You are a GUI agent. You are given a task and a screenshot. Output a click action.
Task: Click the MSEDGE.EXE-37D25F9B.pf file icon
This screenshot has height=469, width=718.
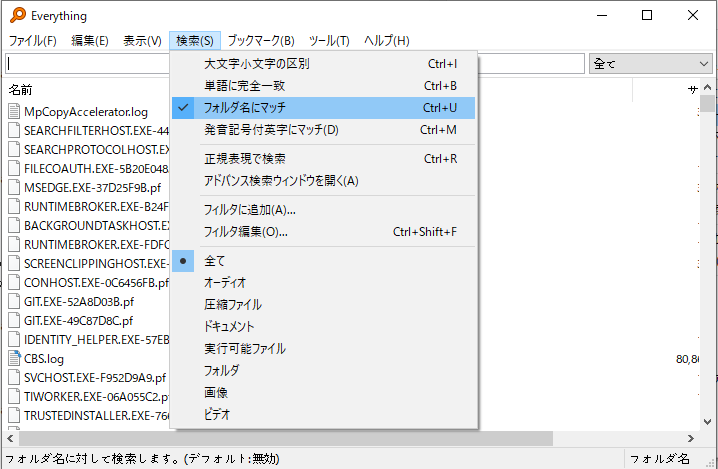[14, 187]
